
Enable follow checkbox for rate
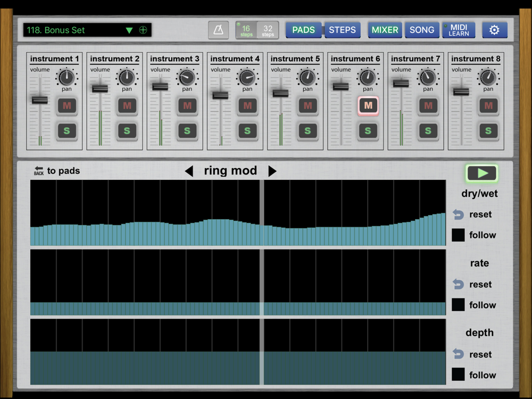point(458,305)
